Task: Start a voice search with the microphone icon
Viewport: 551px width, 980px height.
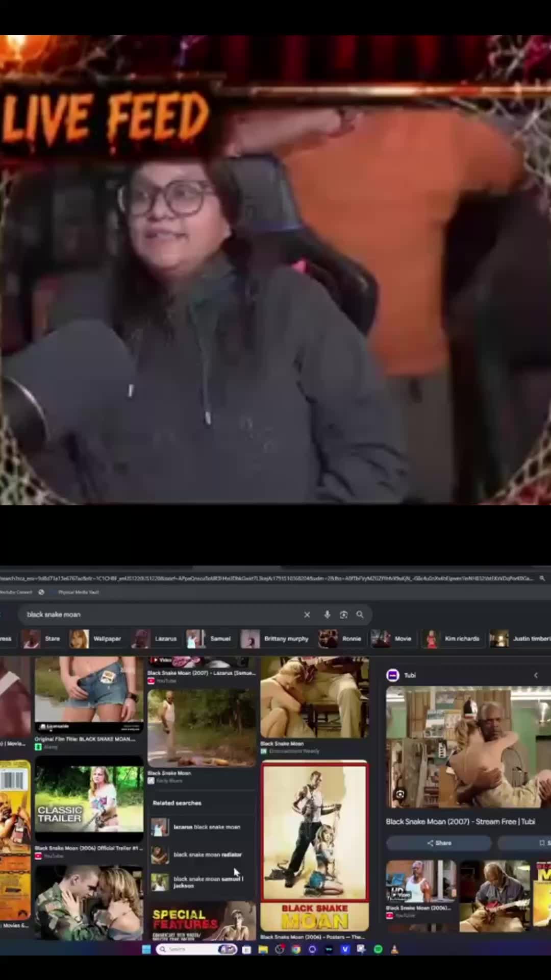Action: tap(327, 615)
